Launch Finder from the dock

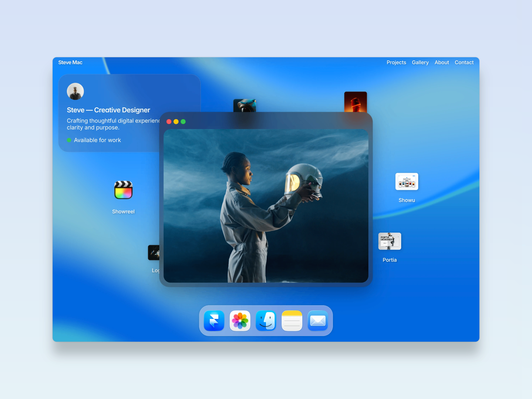point(266,321)
